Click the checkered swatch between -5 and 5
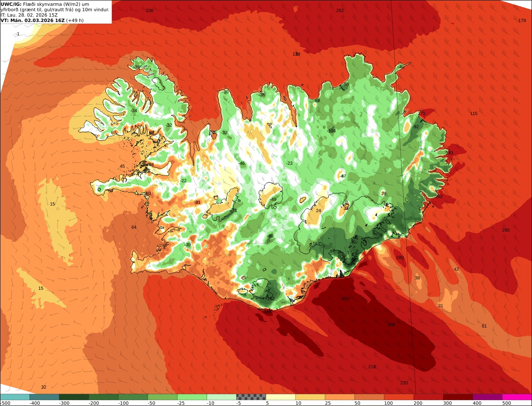 251,397
